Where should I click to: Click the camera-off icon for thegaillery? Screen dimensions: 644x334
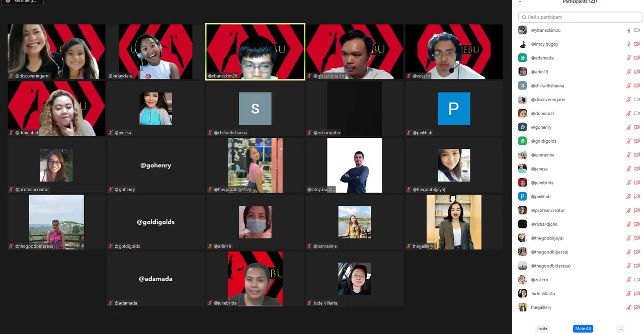(x=637, y=307)
